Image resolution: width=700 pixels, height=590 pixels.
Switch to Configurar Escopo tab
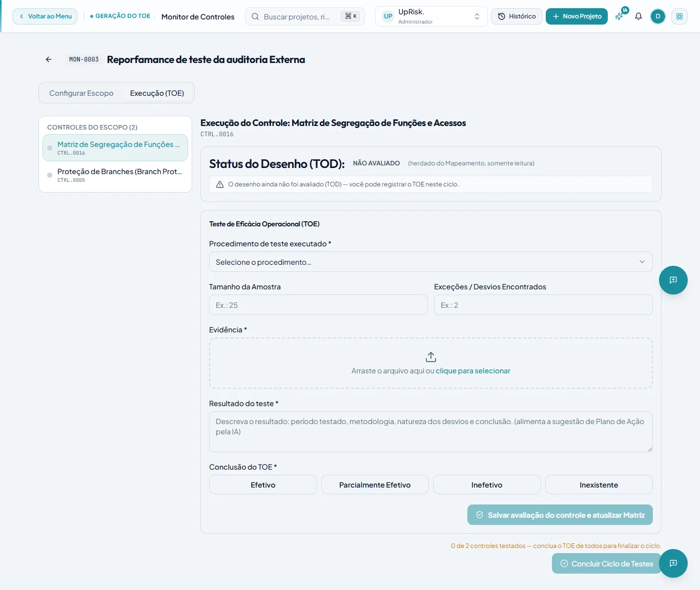[x=81, y=93]
